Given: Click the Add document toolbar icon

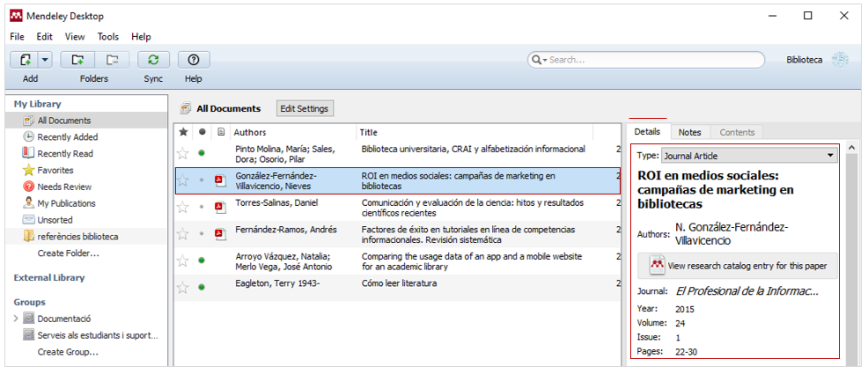Looking at the screenshot, I should (x=25, y=60).
